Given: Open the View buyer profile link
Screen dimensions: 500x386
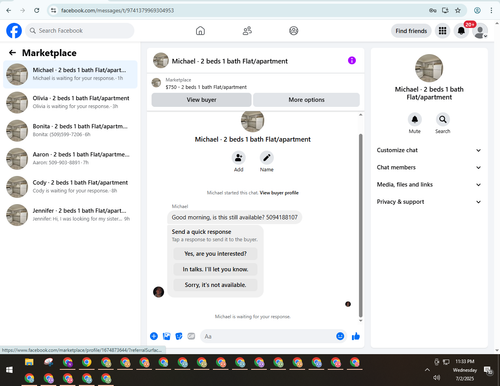Looking at the screenshot, I should [x=279, y=193].
